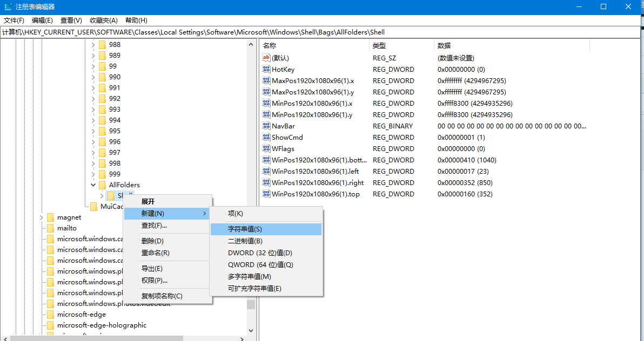Screen dimensions: 644x341
Task: Click the (默认) string value icon
Action: tap(266, 58)
